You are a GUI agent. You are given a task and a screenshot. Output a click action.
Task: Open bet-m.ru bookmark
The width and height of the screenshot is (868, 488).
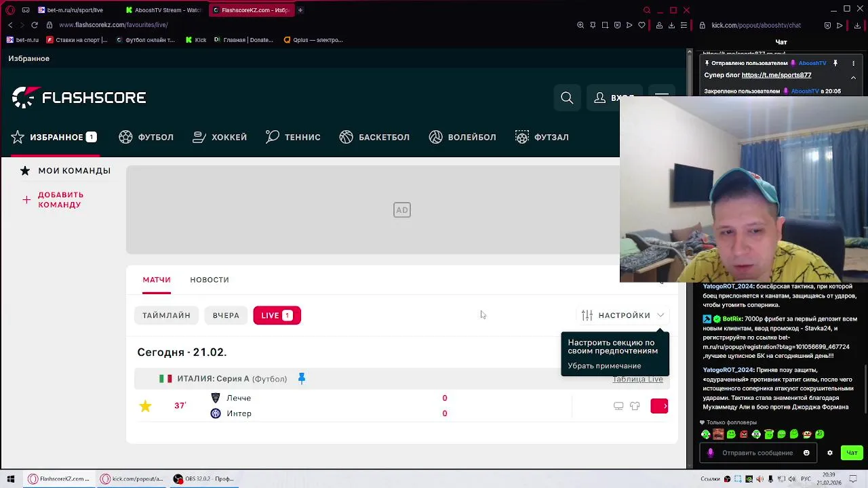22,40
